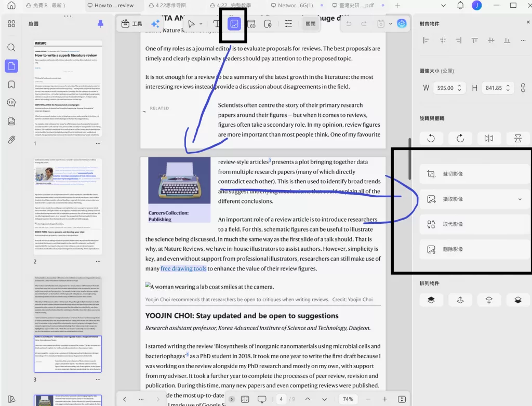Open the search magnifier in sidebar

click(11, 47)
